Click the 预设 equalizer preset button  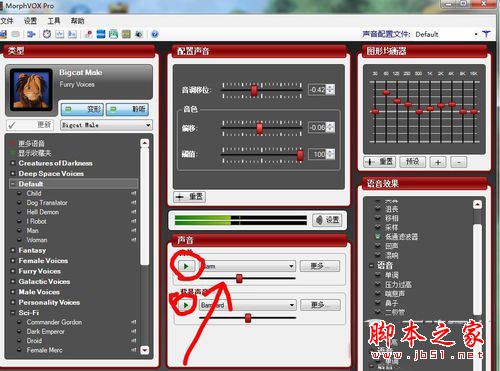(x=412, y=162)
